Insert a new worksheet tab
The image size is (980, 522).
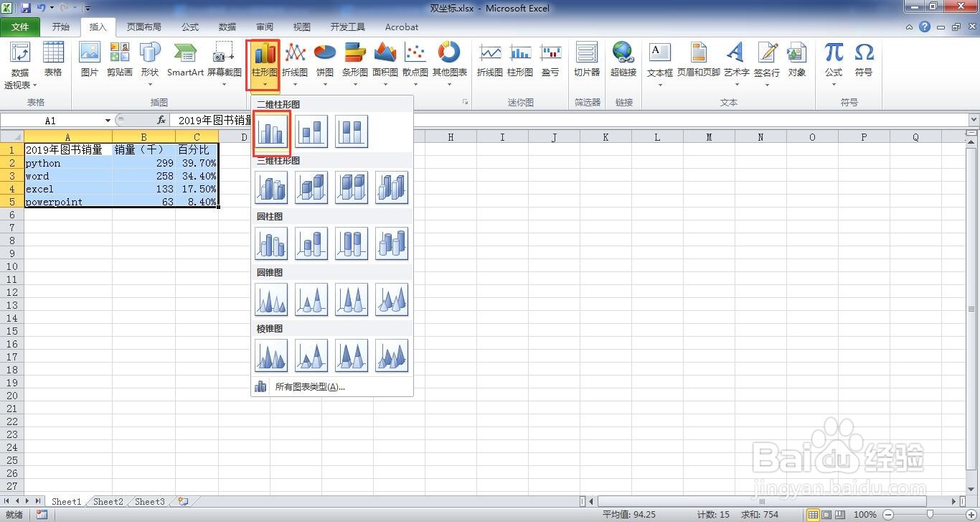[183, 502]
